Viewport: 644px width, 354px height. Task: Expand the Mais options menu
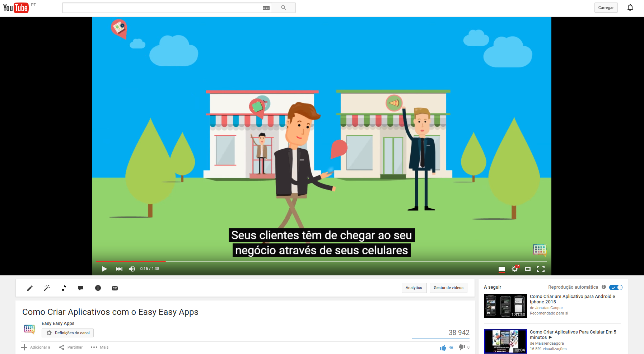[x=99, y=347]
